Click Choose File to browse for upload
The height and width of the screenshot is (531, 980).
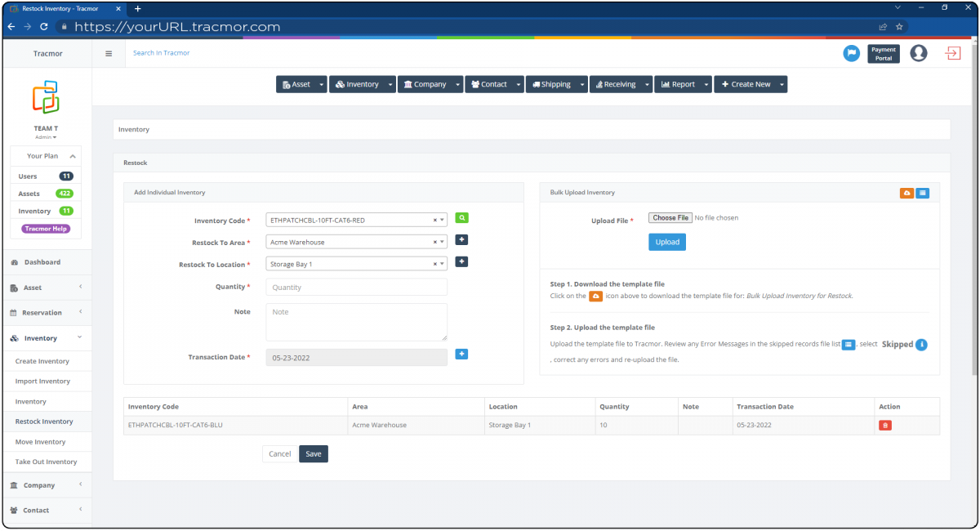pyautogui.click(x=670, y=217)
